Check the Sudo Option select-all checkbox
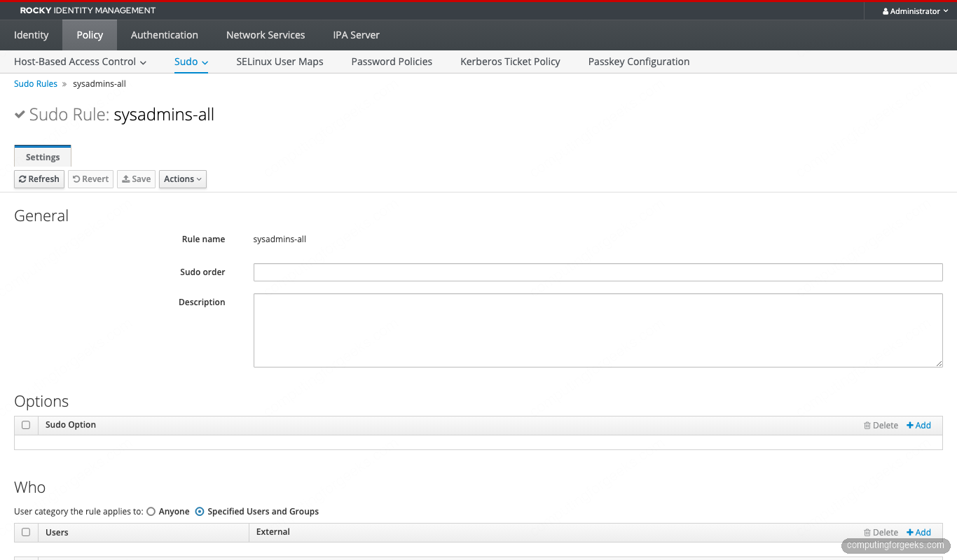Screen dimensions: 957x560 pyautogui.click(x=26, y=425)
